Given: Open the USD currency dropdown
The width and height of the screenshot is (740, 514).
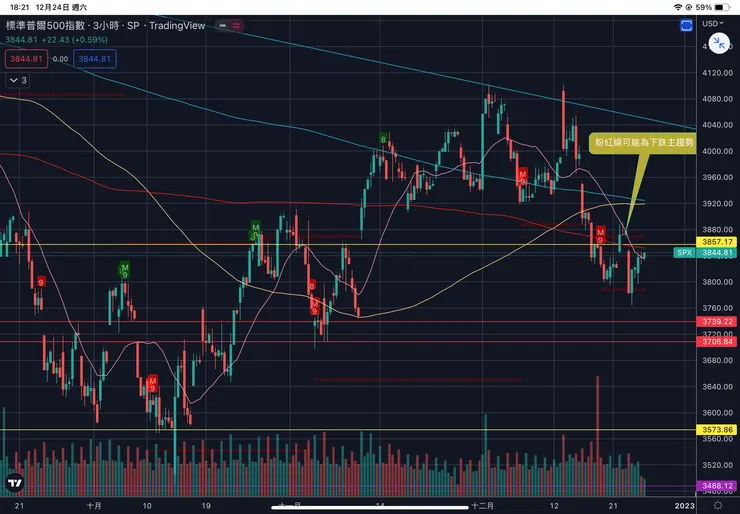Looking at the screenshot, I should pos(712,23).
